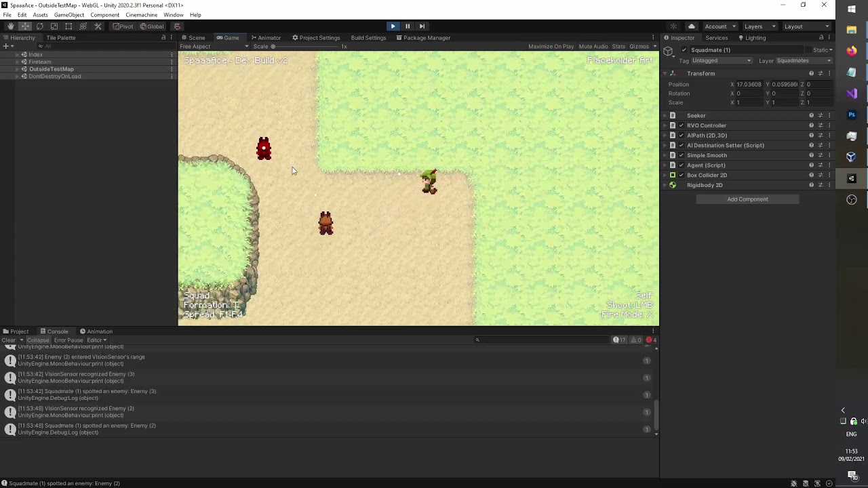Click the Pause button
Image resolution: width=868 pixels, height=488 pixels.
(408, 26)
